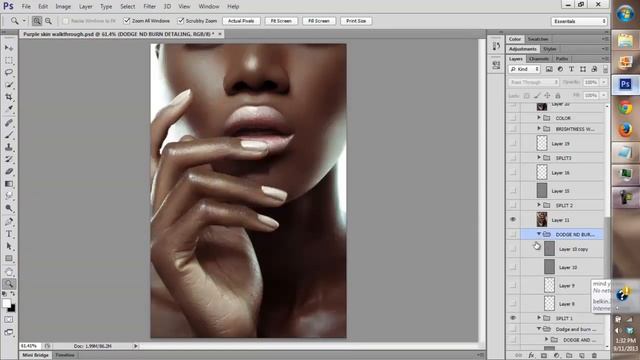Viewport: 640px width, 360px height.
Task: Open the History panel dock icon
Action: click(496, 46)
